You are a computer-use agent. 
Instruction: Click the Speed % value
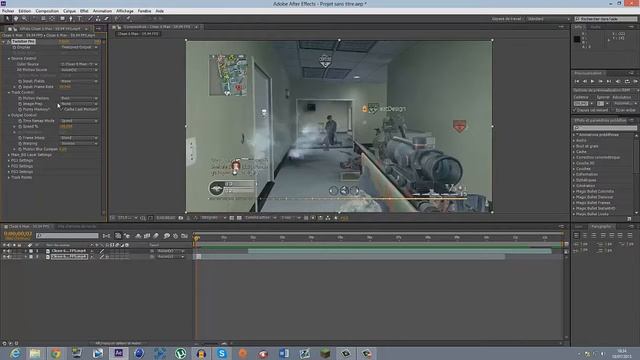65,127
